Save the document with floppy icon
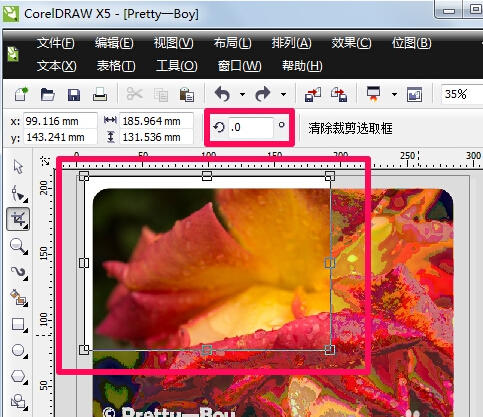The width and height of the screenshot is (483, 417). click(74, 95)
